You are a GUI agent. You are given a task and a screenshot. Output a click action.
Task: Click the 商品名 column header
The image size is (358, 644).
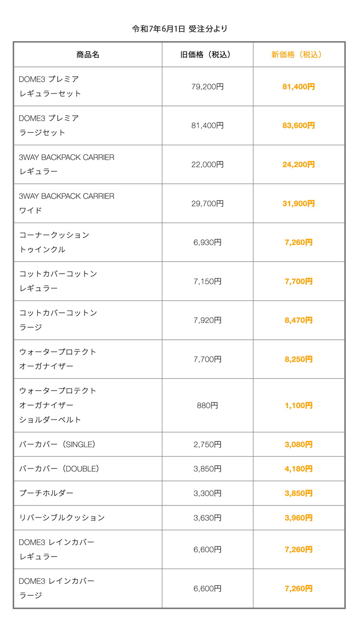pos(88,54)
